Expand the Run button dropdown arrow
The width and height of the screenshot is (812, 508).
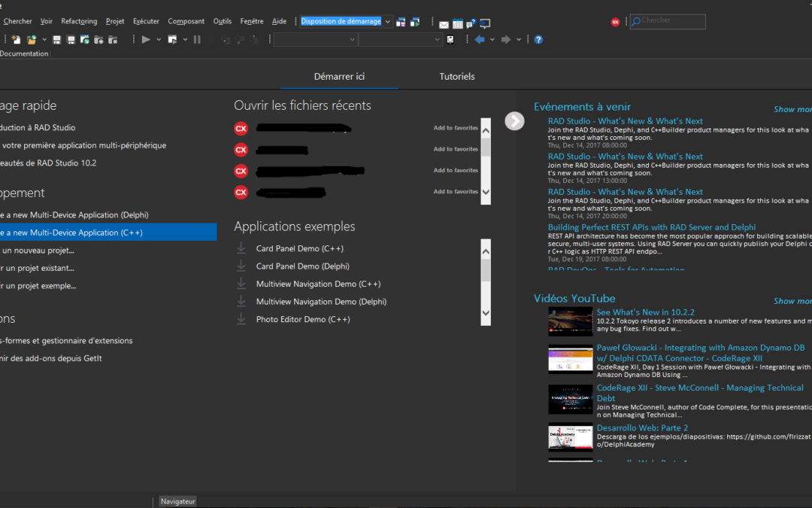click(x=159, y=39)
